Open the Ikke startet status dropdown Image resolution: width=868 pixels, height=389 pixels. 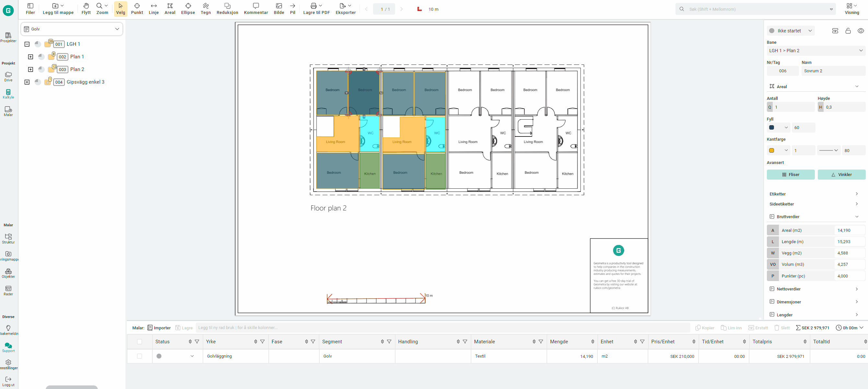pos(791,31)
